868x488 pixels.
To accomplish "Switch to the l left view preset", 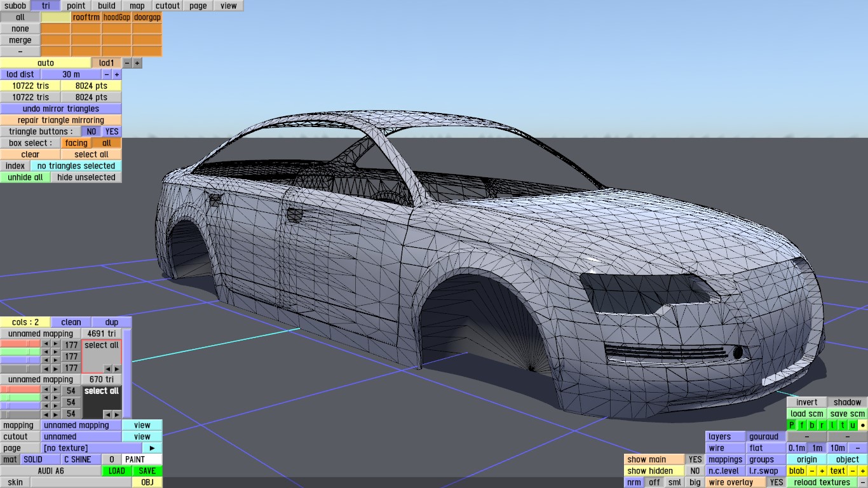I will (x=832, y=425).
